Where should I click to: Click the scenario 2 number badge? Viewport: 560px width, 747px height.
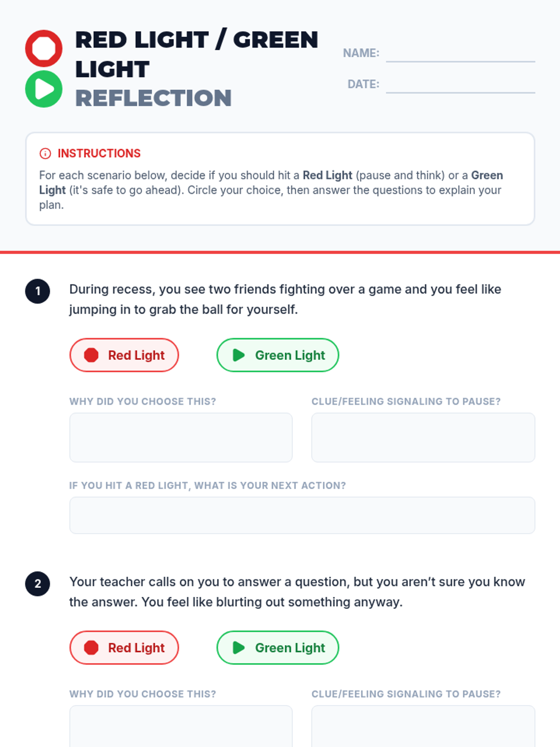[x=38, y=584]
